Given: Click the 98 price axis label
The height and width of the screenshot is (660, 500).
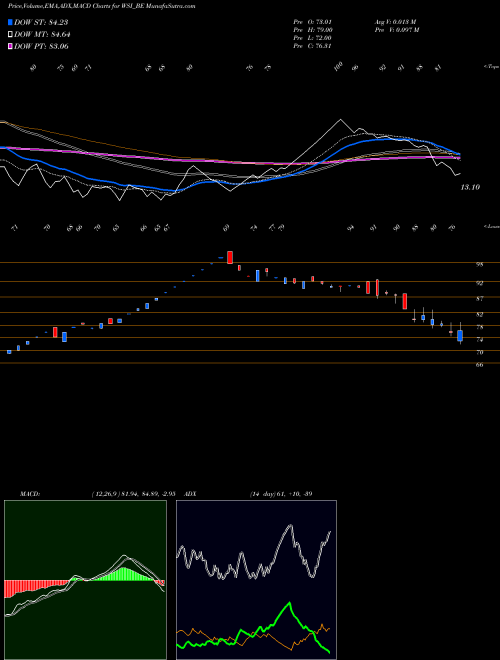Looking at the screenshot, I should 479,265.
